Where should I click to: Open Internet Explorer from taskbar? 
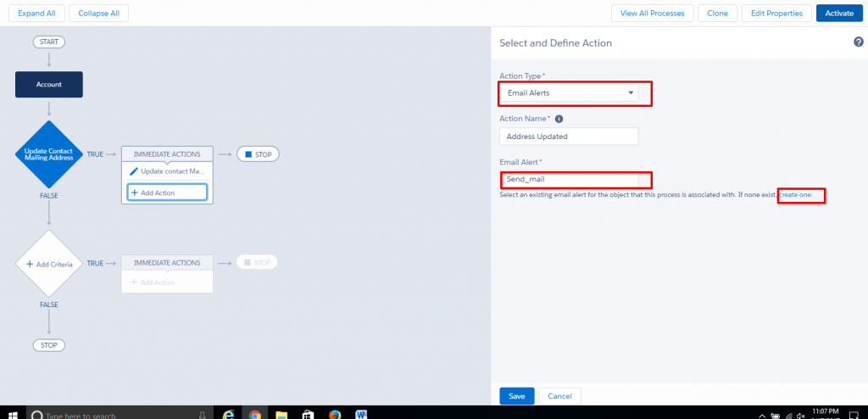tap(228, 415)
